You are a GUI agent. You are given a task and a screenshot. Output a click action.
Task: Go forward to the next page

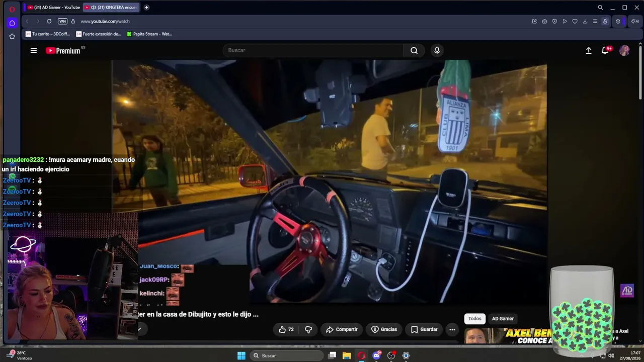click(38, 21)
